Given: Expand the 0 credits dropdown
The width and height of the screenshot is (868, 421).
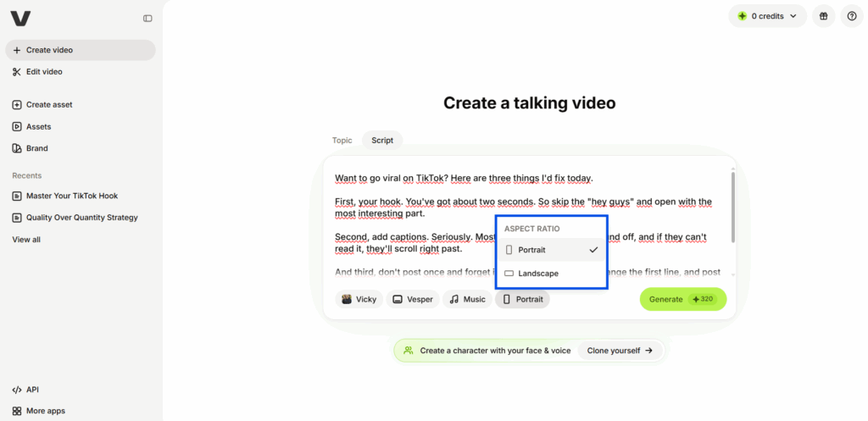Looking at the screenshot, I should [767, 16].
